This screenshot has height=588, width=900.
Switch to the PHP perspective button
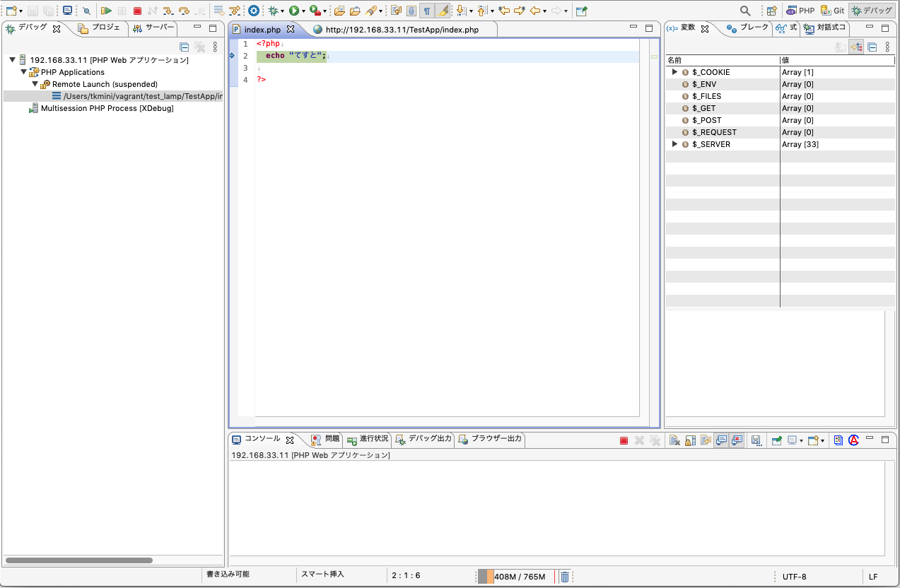(x=800, y=11)
